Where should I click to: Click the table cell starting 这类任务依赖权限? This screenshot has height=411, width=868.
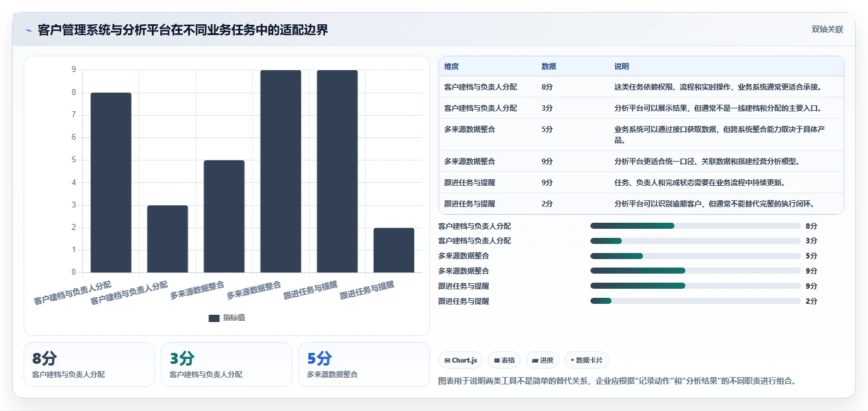[x=726, y=87]
